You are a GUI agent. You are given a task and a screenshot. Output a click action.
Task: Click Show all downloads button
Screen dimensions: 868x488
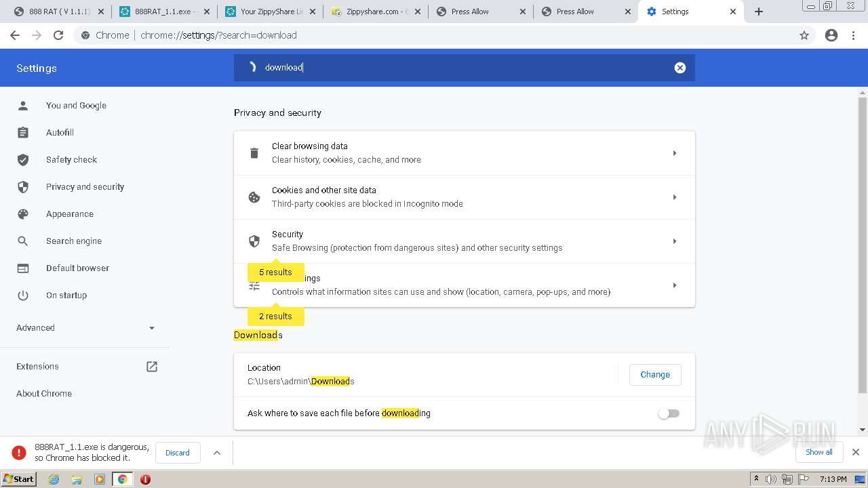[x=818, y=452]
